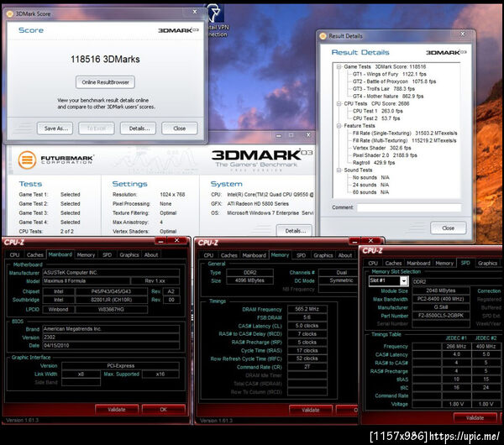Open Memory tab in SPD CPU-Z window

tap(444, 263)
